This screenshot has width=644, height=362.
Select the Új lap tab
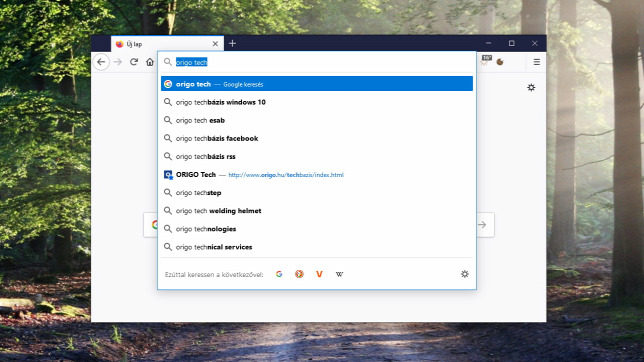point(168,44)
